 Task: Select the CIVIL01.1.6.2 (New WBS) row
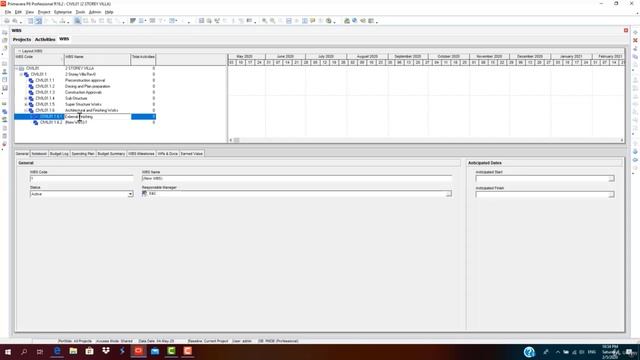point(85,122)
